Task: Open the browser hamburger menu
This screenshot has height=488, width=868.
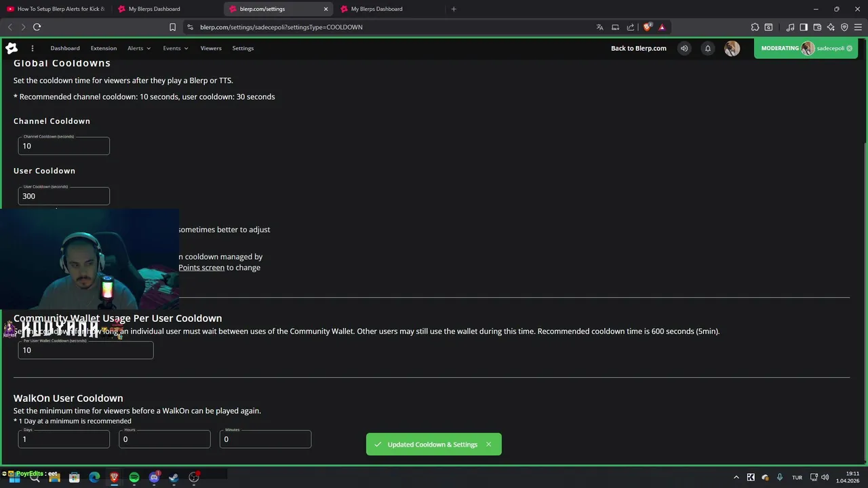Action: (858, 27)
